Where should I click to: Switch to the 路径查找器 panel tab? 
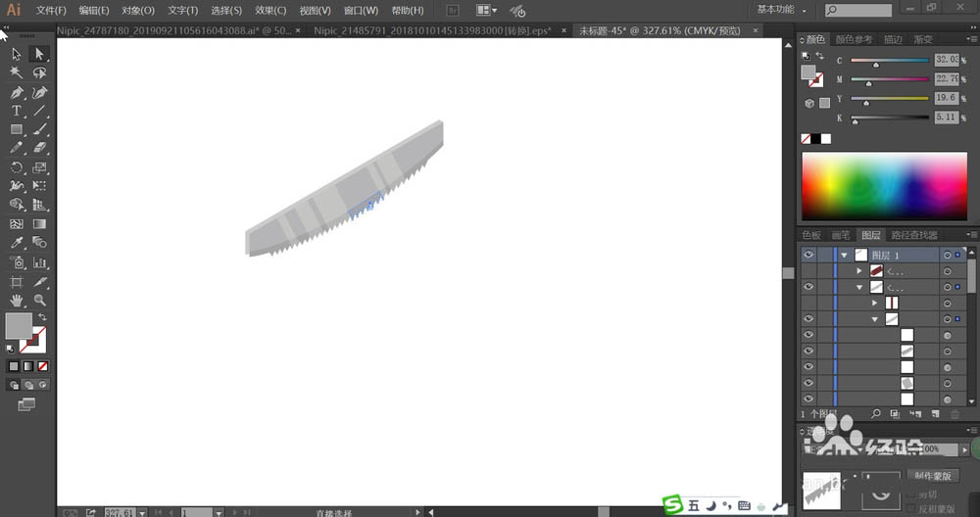click(913, 235)
